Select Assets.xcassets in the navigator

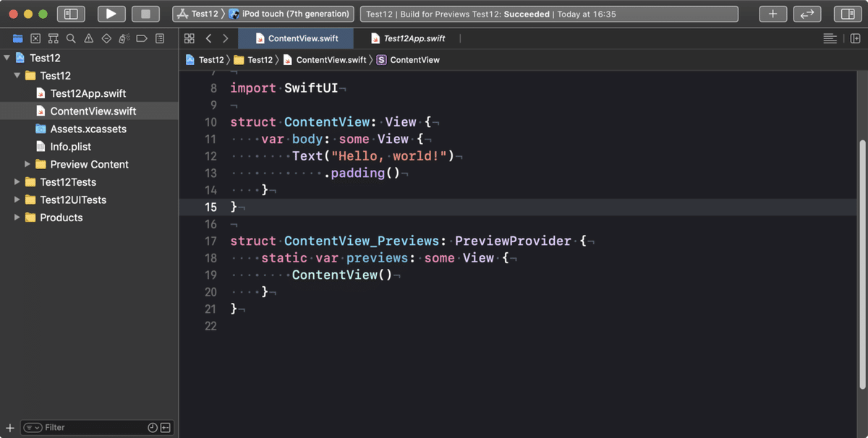[x=89, y=129]
